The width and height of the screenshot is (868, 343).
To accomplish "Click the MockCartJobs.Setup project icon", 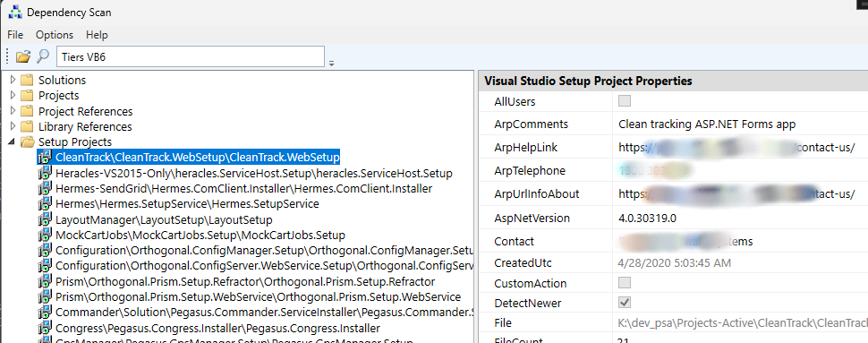I will (45, 235).
